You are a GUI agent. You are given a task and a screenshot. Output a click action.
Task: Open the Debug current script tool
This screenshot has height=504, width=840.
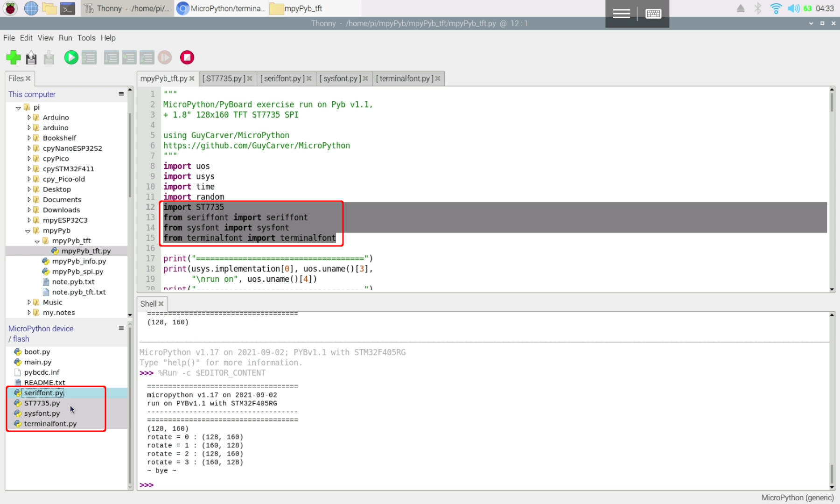pos(89,57)
